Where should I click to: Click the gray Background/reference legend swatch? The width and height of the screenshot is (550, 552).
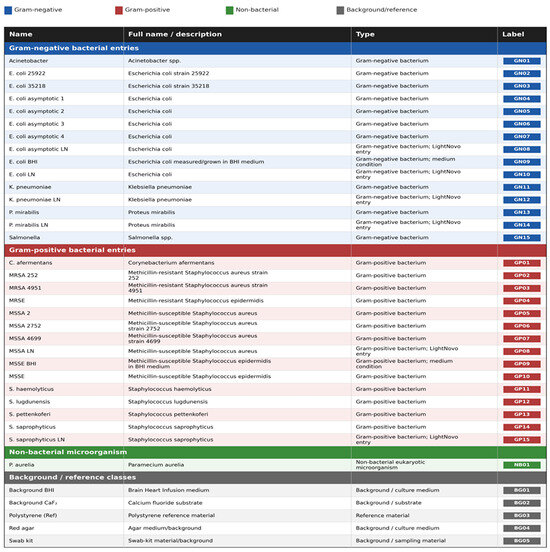point(340,10)
